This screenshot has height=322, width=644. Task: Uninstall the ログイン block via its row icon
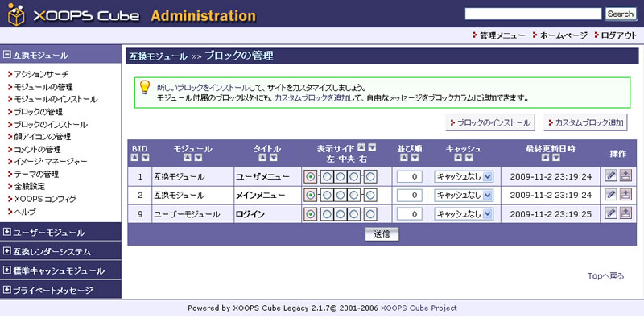(625, 213)
